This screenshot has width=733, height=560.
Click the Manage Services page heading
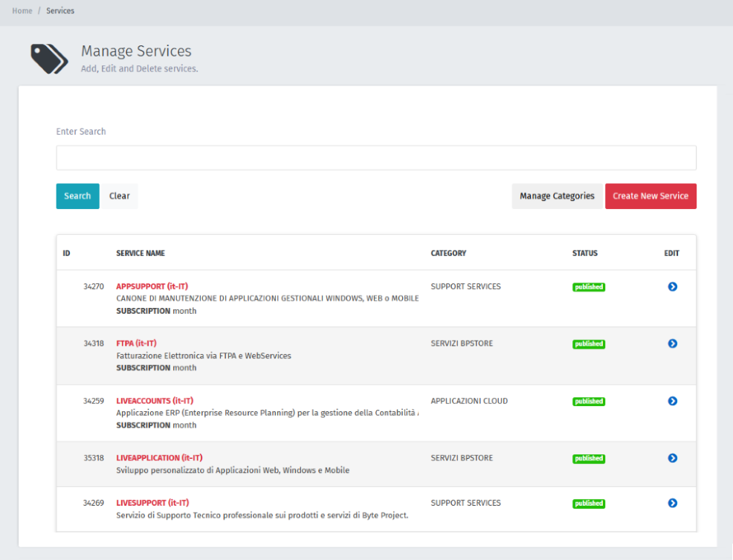136,51
